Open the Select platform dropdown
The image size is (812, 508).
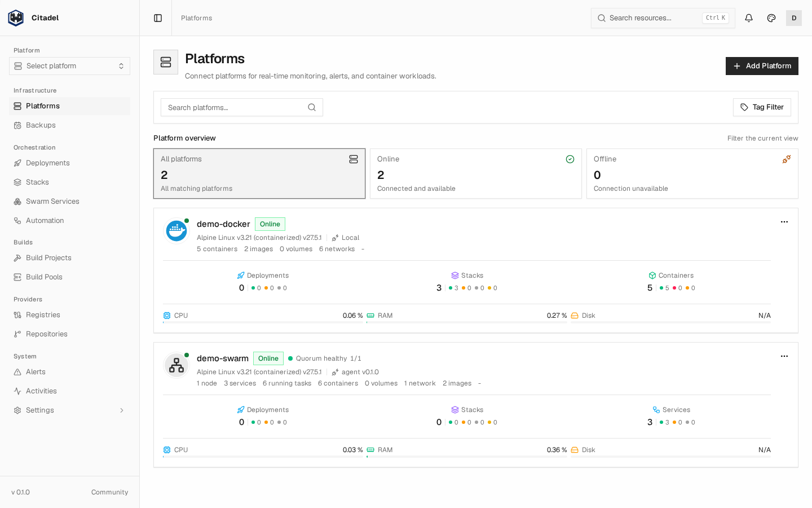[x=69, y=66]
